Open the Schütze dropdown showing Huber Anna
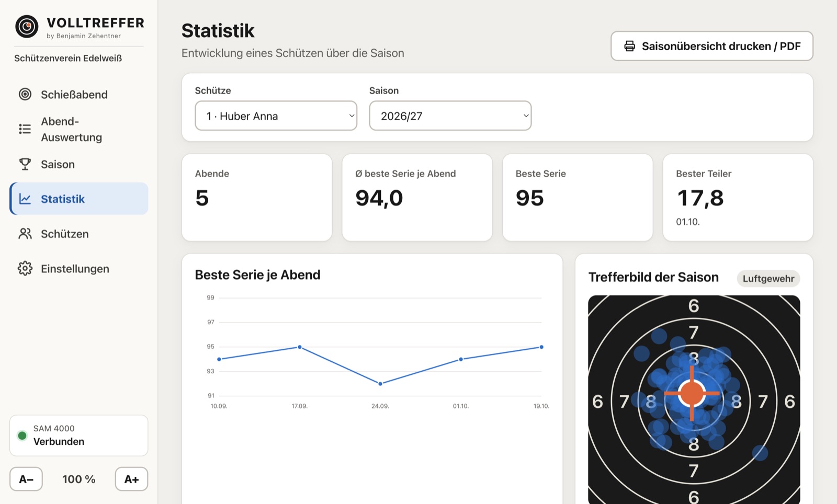This screenshot has width=837, height=504. 276,116
